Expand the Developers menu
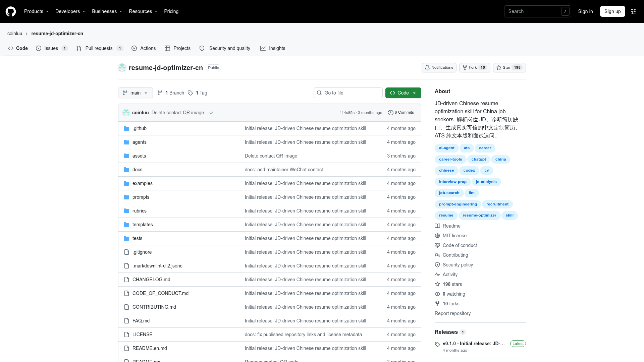 70,11
